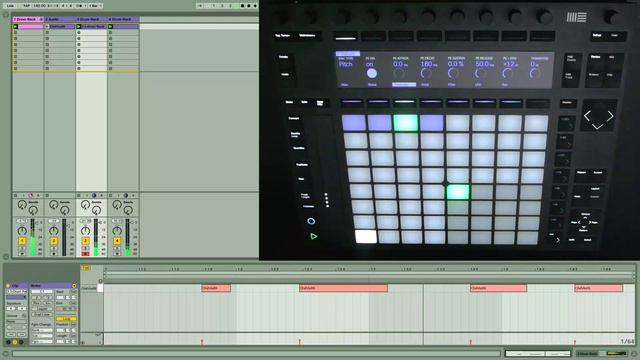The image size is (640, 360).
Task: Click the TAP tempo button
Action: (x=27, y=6)
